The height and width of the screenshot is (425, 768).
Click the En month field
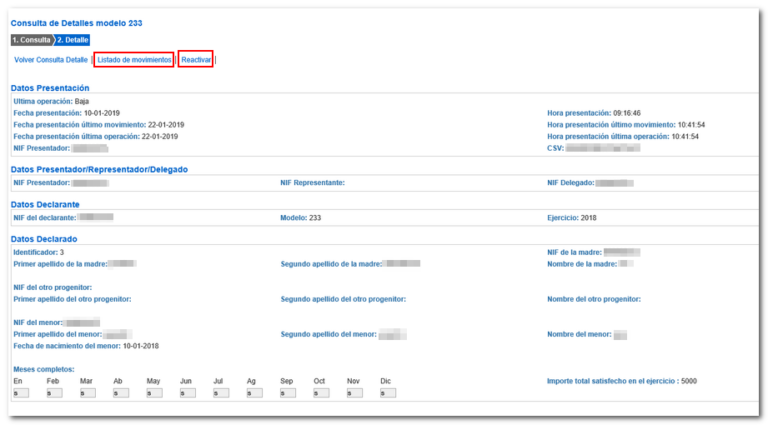(21, 393)
